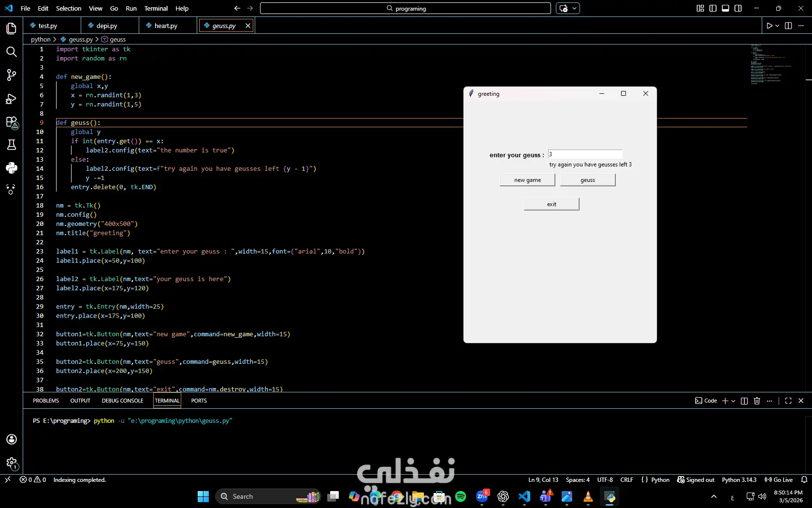Open editor More Actions menu
This screenshot has width=812, height=508.
801,26
